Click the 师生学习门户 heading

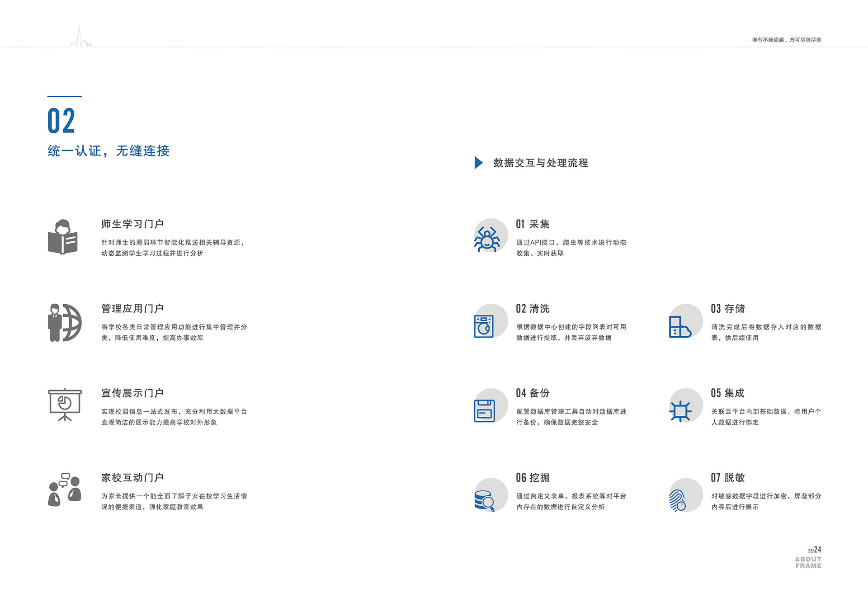(132, 224)
